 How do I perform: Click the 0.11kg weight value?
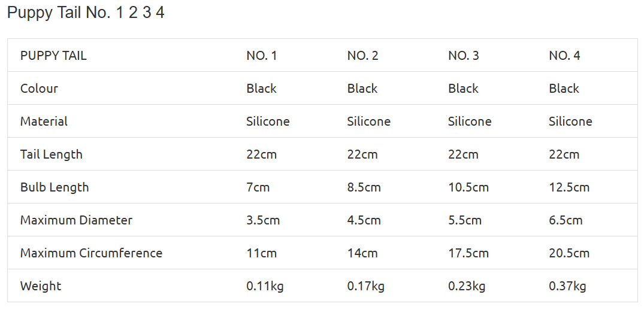[x=265, y=286]
